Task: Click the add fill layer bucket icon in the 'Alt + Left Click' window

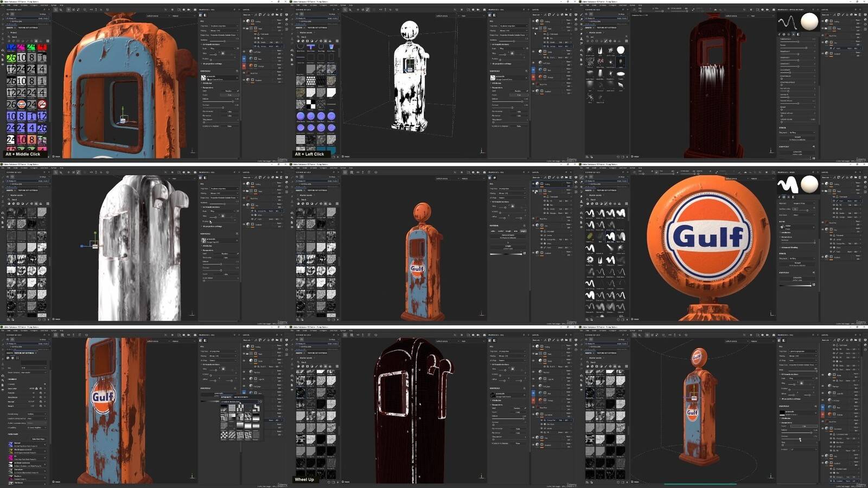Action: pos(558,15)
